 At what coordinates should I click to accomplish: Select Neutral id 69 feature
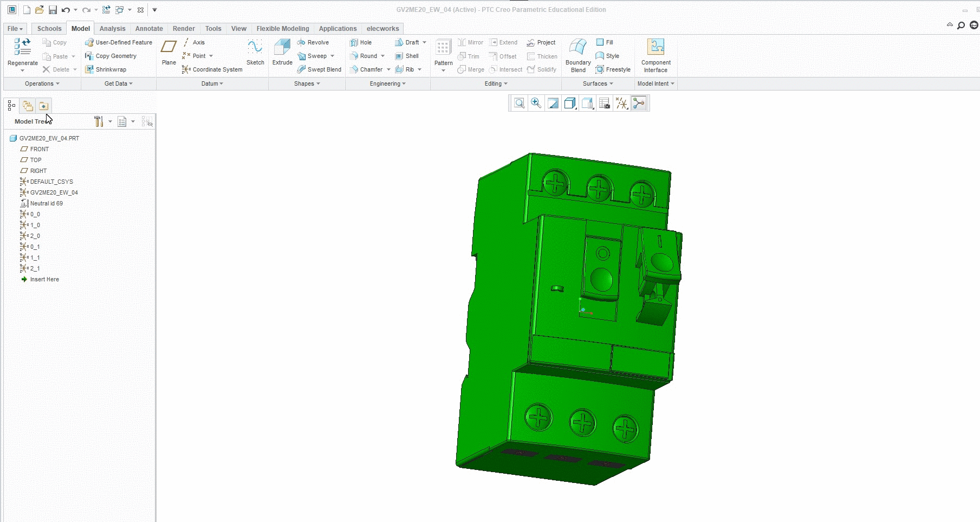coord(42,203)
